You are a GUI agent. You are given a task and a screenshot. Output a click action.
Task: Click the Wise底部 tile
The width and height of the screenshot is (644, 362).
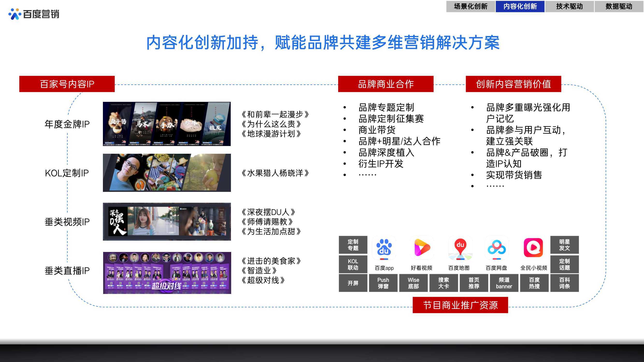pos(414,283)
